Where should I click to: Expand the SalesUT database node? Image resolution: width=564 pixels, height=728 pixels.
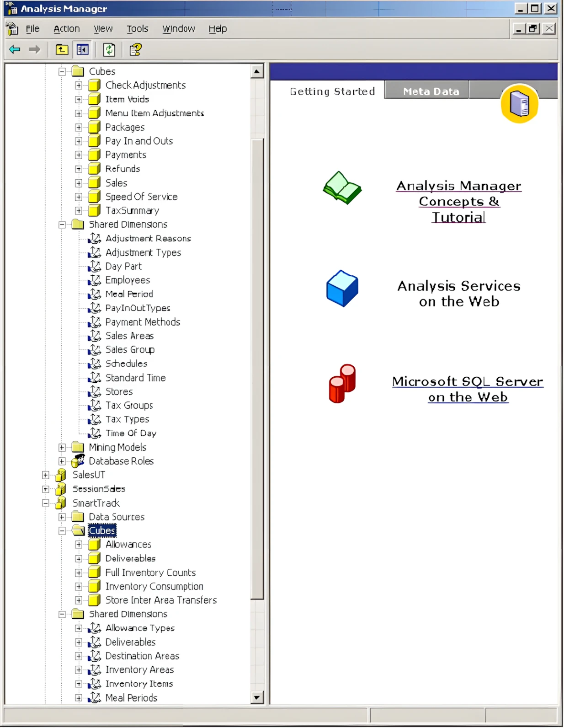point(46,475)
